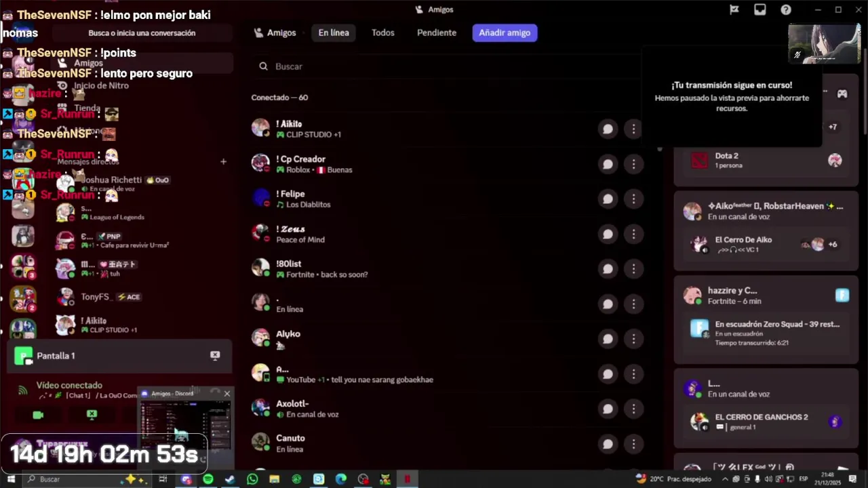Open Windows notification center icon

[x=852, y=479]
